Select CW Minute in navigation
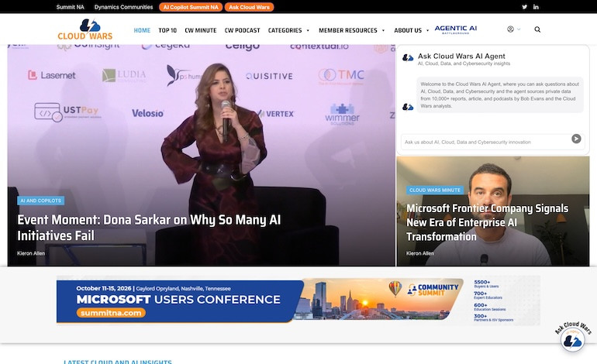 click(201, 30)
